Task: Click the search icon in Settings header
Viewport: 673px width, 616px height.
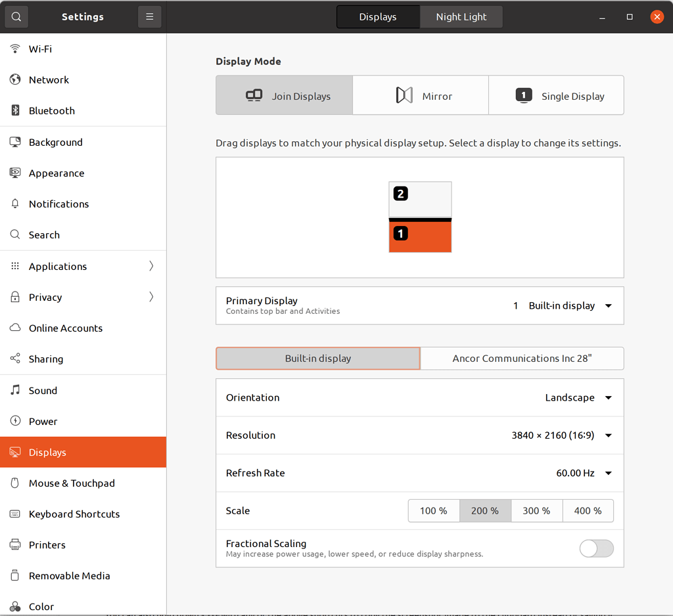Action: (x=16, y=17)
